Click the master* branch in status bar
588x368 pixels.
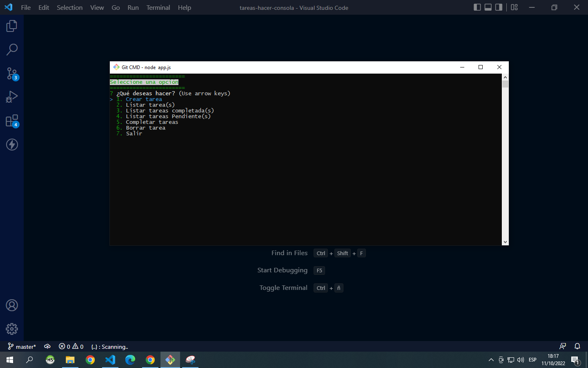tap(22, 347)
